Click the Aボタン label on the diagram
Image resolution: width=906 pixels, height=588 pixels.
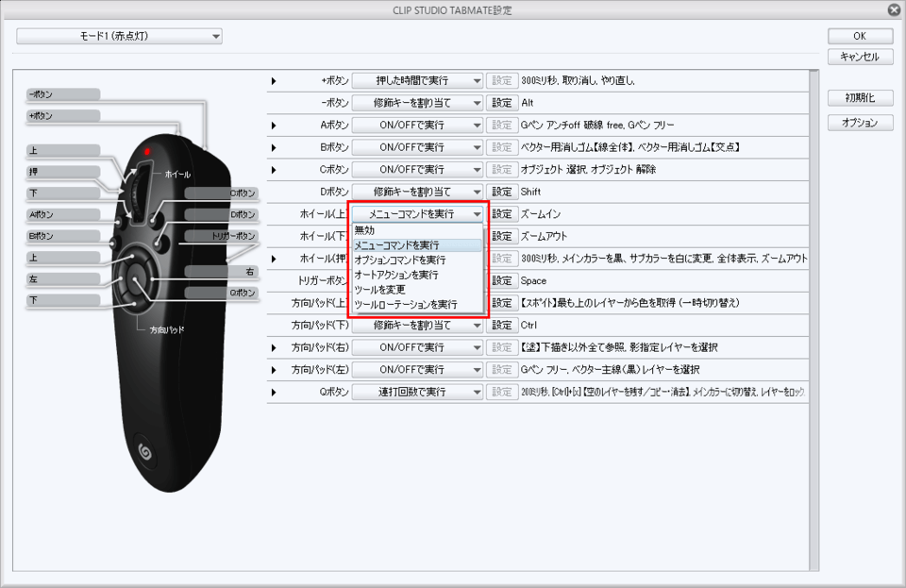(x=63, y=214)
